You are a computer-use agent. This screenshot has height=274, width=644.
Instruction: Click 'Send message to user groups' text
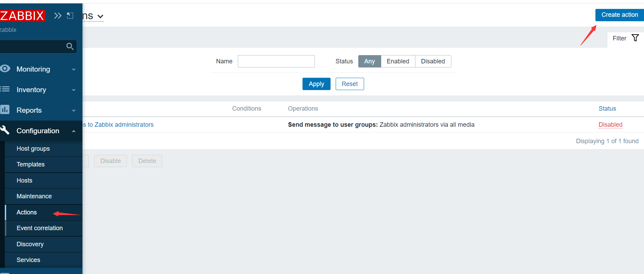point(333,125)
